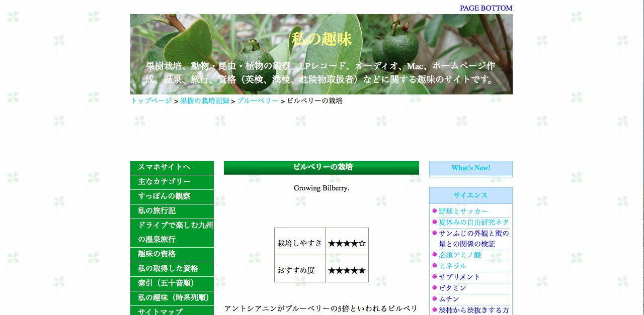Open 索引（五十音順） menu item
The height and width of the screenshot is (315, 644).
(x=166, y=283)
